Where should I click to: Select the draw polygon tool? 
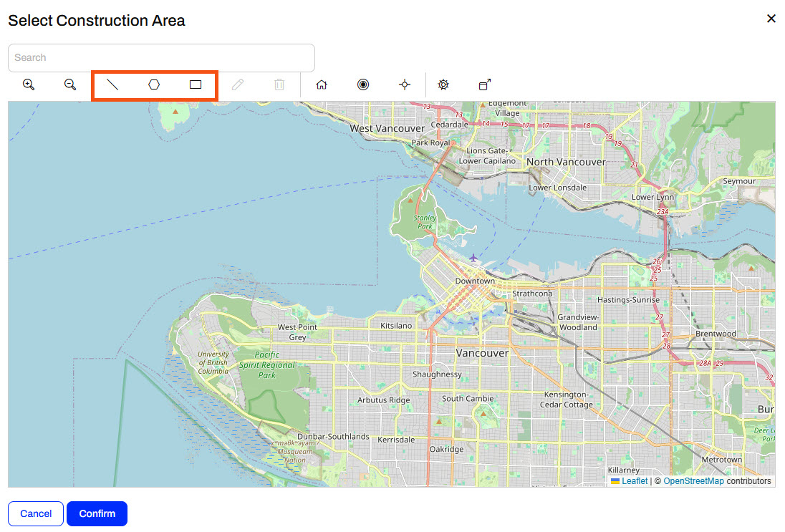pyautogui.click(x=154, y=84)
